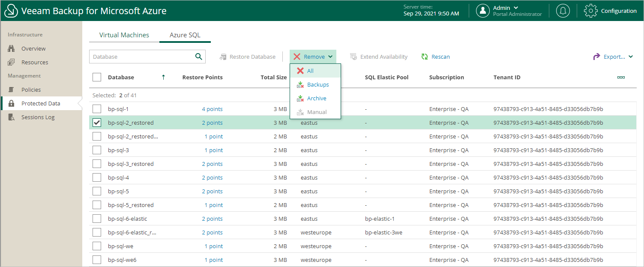The image size is (644, 267).
Task: Open 1 point link for bp-sql-we6
Action: [x=214, y=260]
